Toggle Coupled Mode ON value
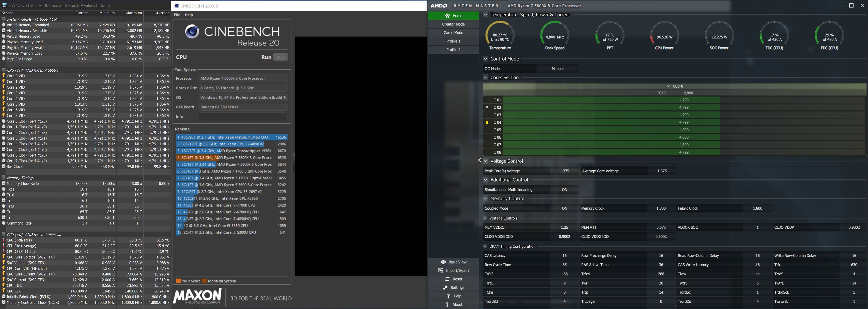 564,208
